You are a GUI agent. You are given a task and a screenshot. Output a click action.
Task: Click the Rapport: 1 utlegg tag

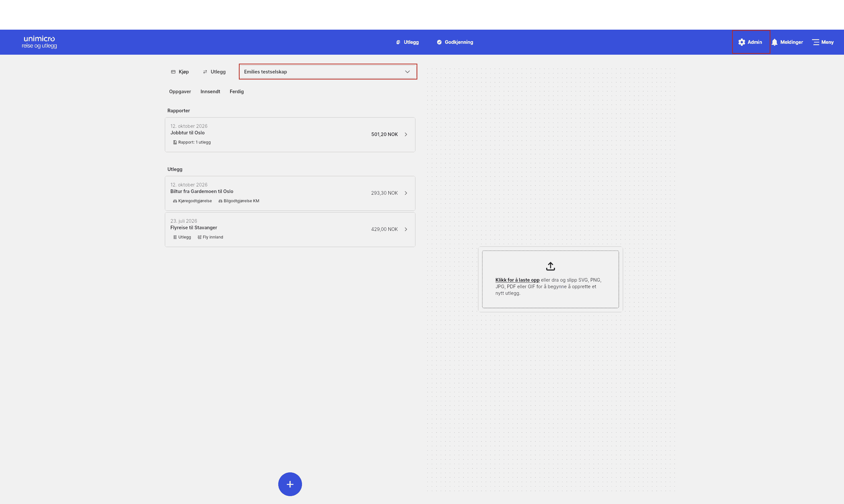coord(192,142)
